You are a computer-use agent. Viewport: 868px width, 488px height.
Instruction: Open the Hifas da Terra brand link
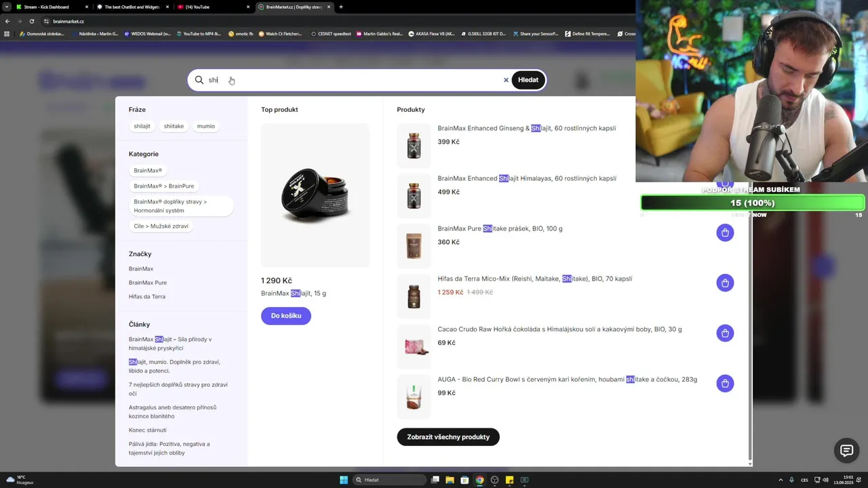(147, 297)
